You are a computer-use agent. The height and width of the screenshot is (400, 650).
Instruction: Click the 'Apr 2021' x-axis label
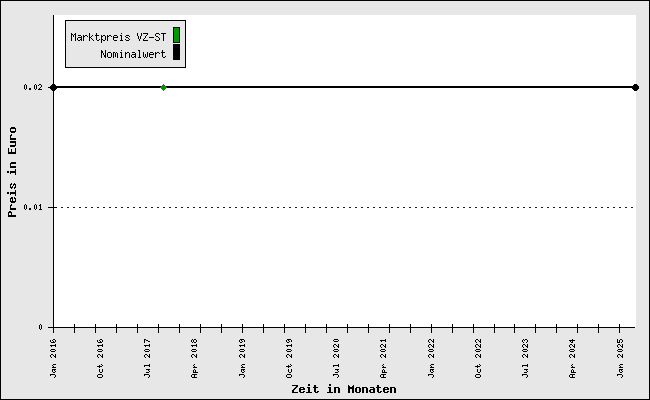(x=384, y=358)
